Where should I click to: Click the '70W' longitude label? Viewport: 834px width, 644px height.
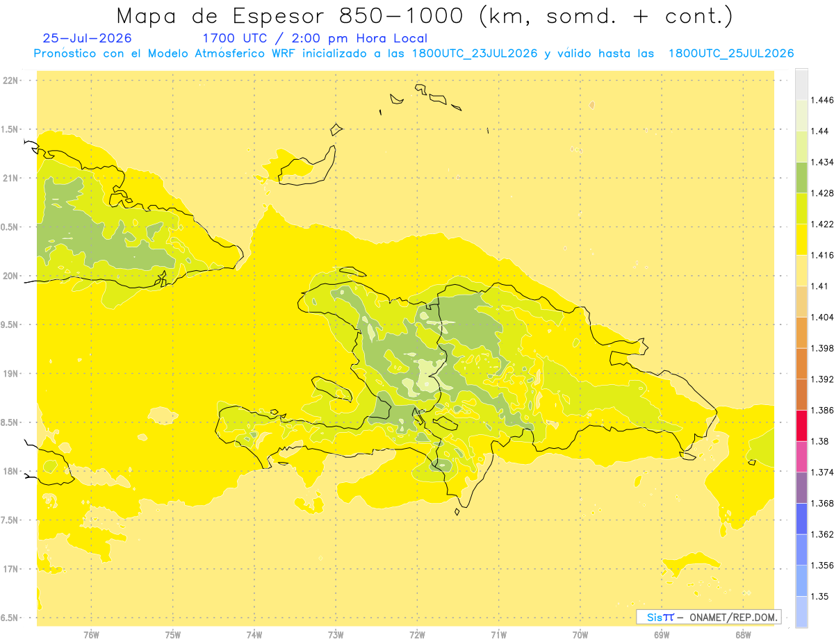pos(580,635)
